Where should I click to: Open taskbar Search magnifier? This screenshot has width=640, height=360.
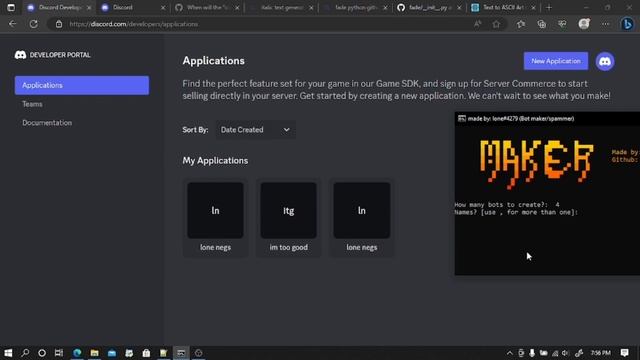point(25,353)
